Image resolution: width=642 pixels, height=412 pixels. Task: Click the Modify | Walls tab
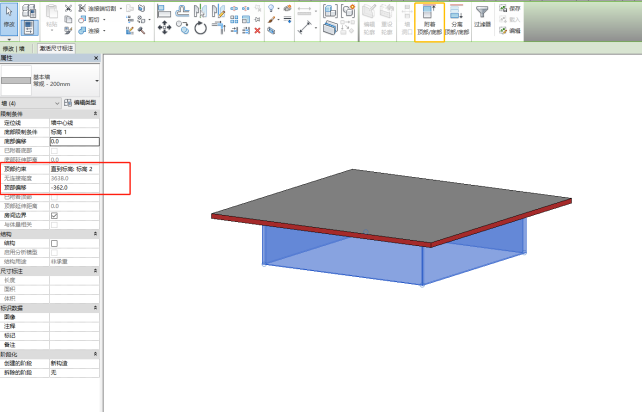tap(14, 48)
